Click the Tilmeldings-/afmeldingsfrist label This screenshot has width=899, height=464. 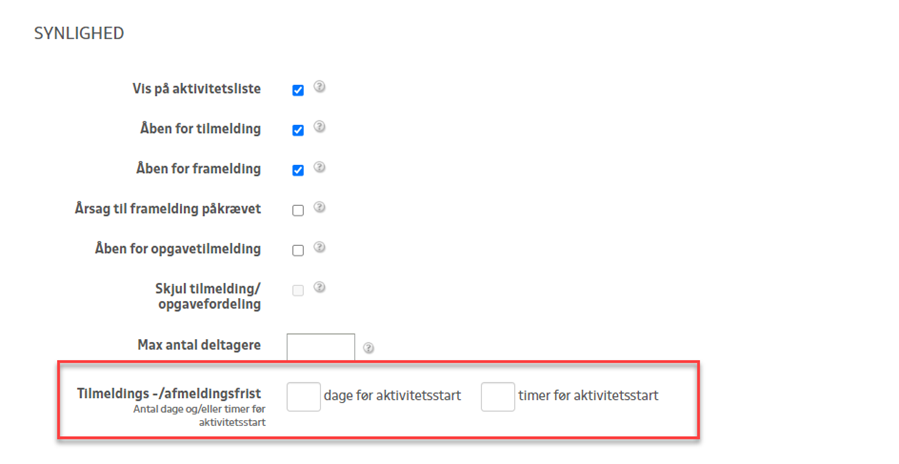[169, 394]
